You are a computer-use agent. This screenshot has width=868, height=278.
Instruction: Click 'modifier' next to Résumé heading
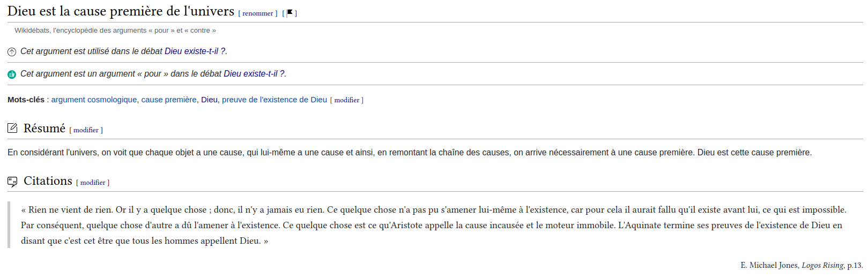click(x=86, y=130)
